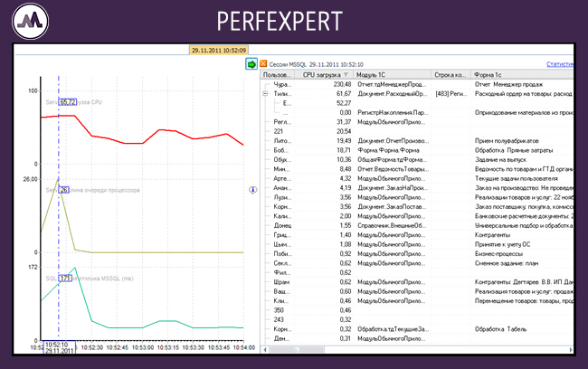Click 'Форма.Форма.Форма' module cell
This screenshot has width=588, height=369.
click(x=388, y=150)
